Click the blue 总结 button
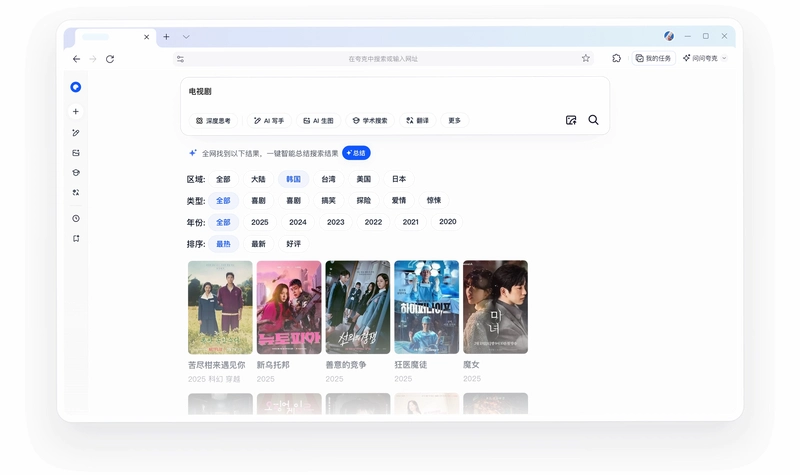 click(356, 153)
